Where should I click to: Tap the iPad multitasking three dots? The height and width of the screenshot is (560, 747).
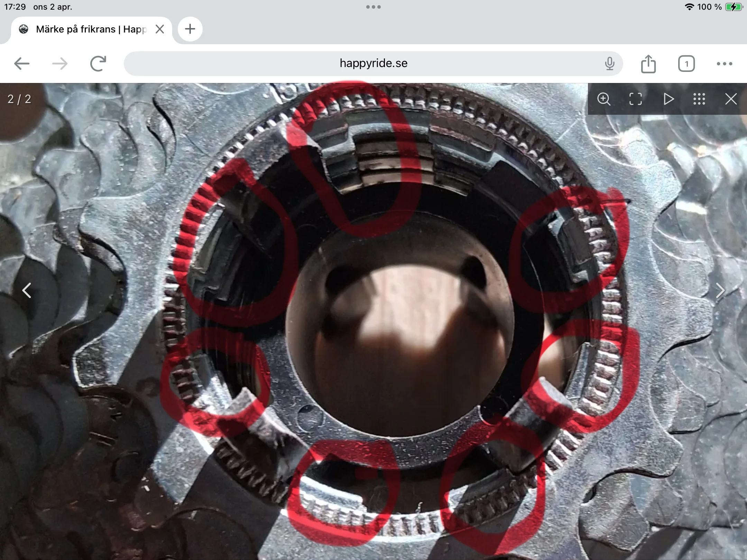(x=373, y=7)
